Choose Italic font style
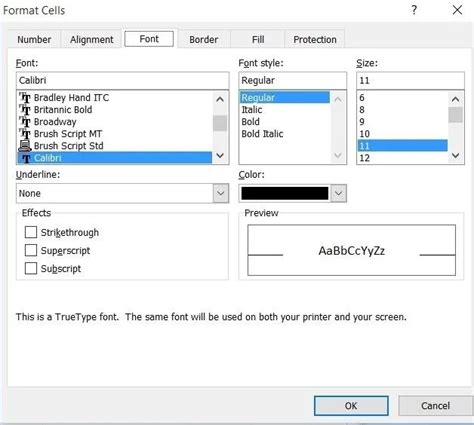474x425 pixels. click(252, 110)
